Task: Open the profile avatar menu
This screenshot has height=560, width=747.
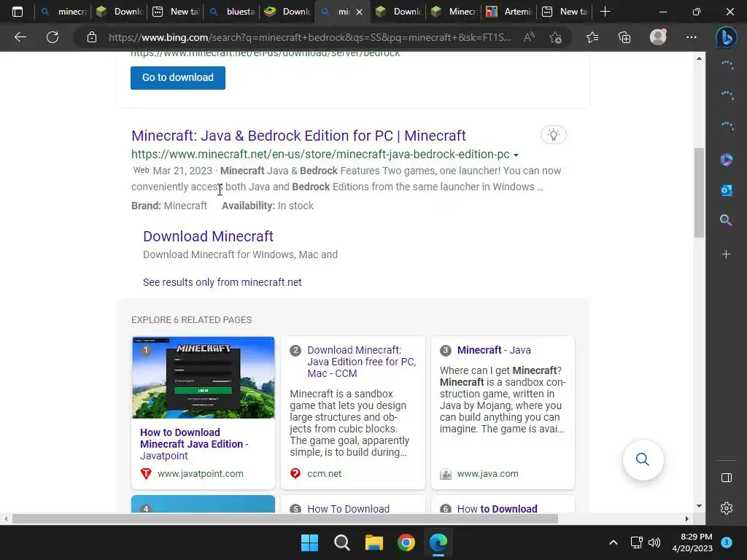Action: [x=658, y=37]
